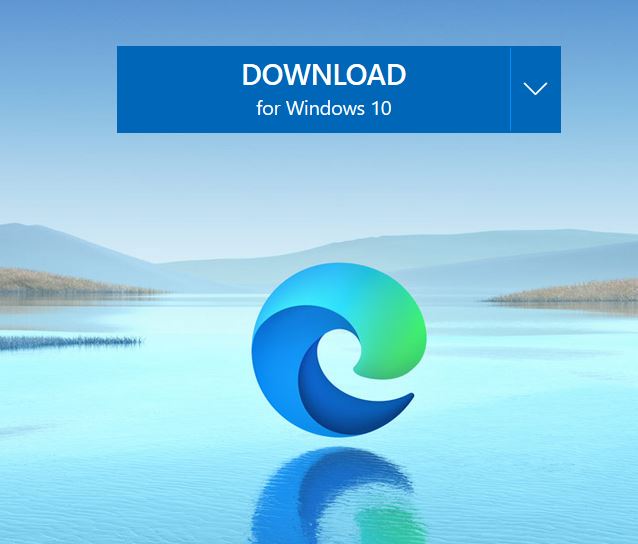Screen dimensions: 638x544
Task: Click the DOWNLOAD for Windows 10 button
Action: tap(313, 90)
